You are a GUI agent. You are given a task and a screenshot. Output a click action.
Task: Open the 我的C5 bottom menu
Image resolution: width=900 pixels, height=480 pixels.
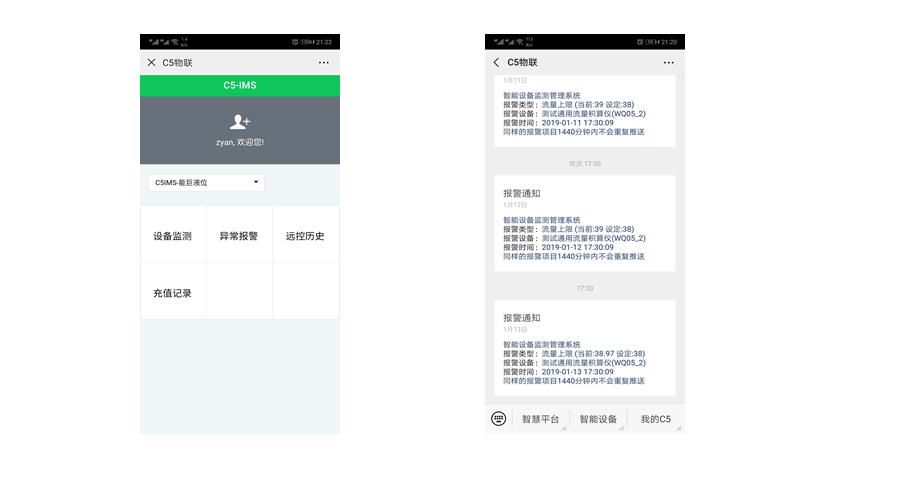pos(655,419)
